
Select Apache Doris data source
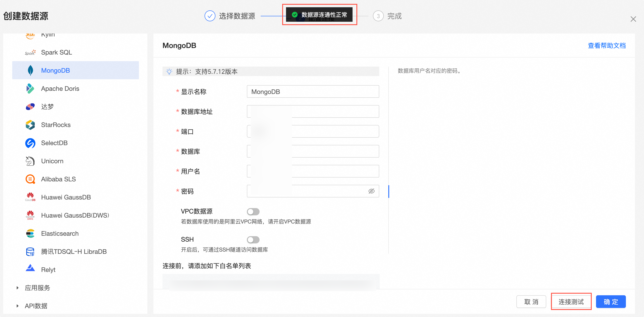pos(76,89)
